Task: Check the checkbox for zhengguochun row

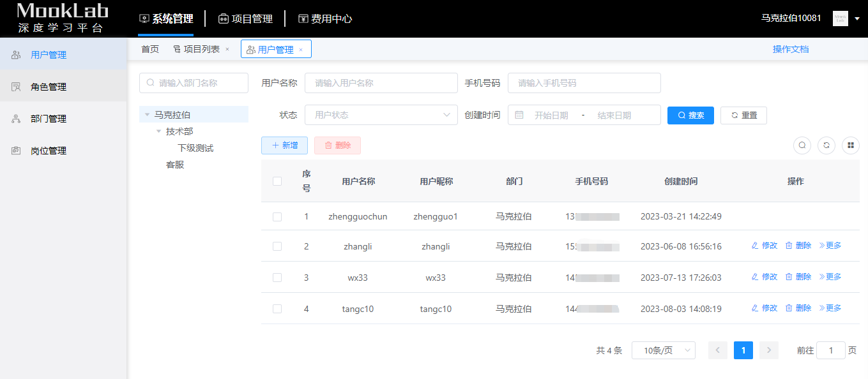Action: (277, 217)
